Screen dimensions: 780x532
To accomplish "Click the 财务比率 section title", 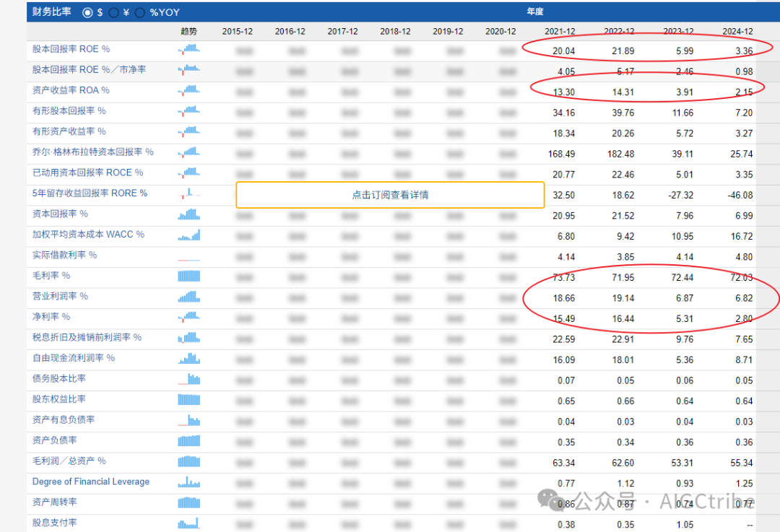I will (x=52, y=12).
